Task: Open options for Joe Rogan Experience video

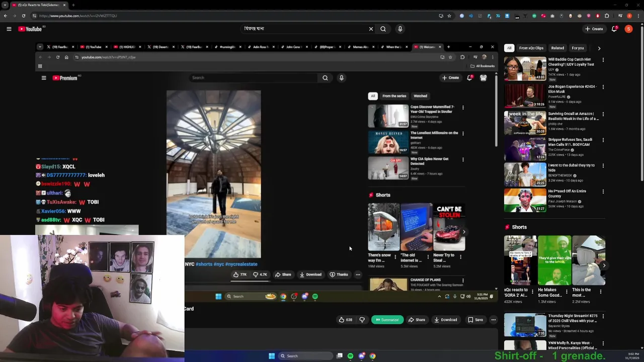Action: [603, 87]
